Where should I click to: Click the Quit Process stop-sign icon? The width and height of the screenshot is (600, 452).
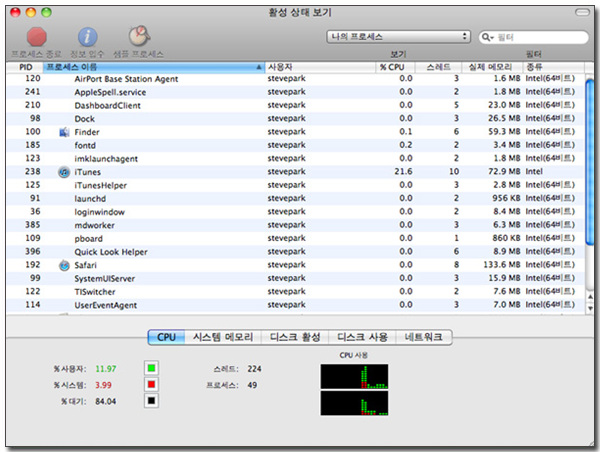click(37, 37)
